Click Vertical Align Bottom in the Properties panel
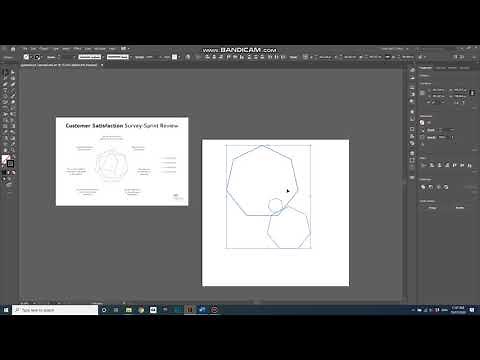Screen dimensions: 480x360 click(469, 165)
